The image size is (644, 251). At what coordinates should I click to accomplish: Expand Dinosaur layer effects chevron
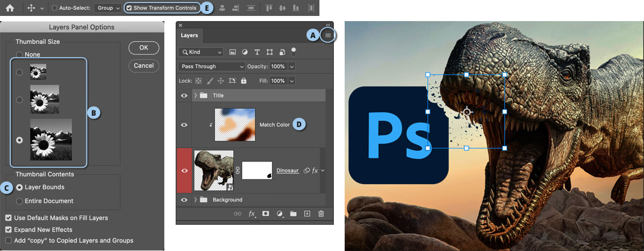[x=323, y=170]
